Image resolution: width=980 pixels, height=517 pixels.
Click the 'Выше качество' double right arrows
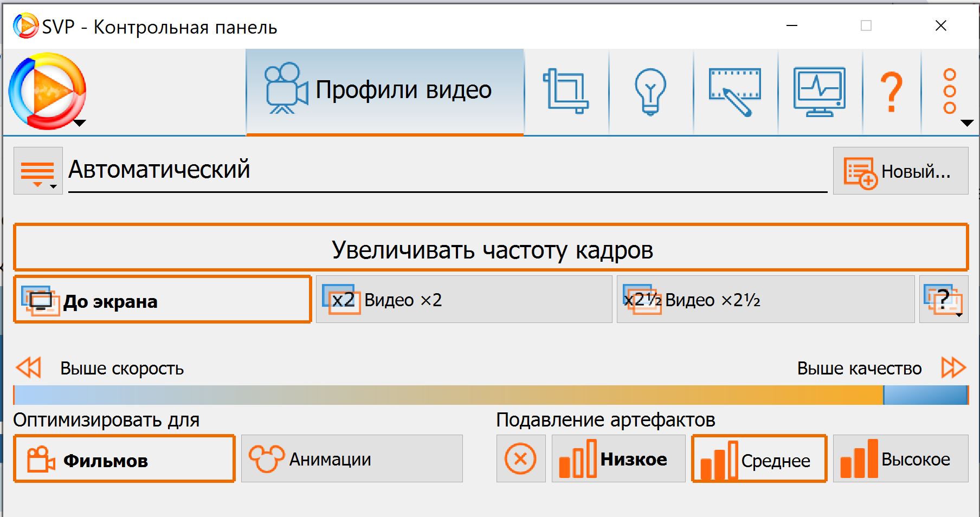(953, 367)
